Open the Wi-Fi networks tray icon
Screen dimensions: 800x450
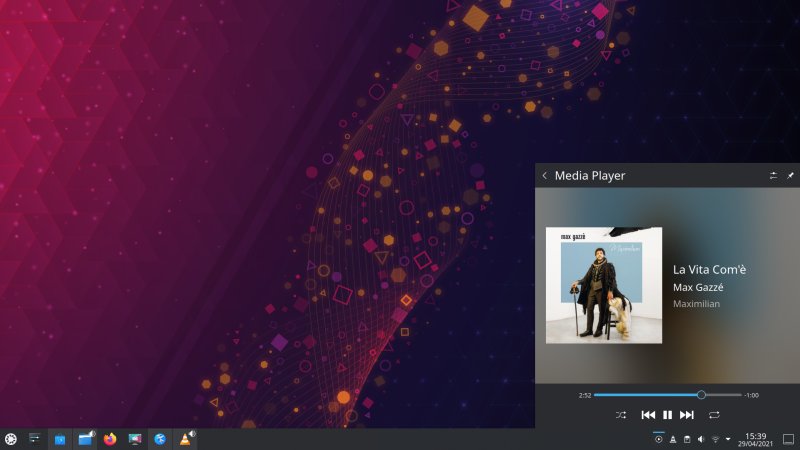coord(715,439)
